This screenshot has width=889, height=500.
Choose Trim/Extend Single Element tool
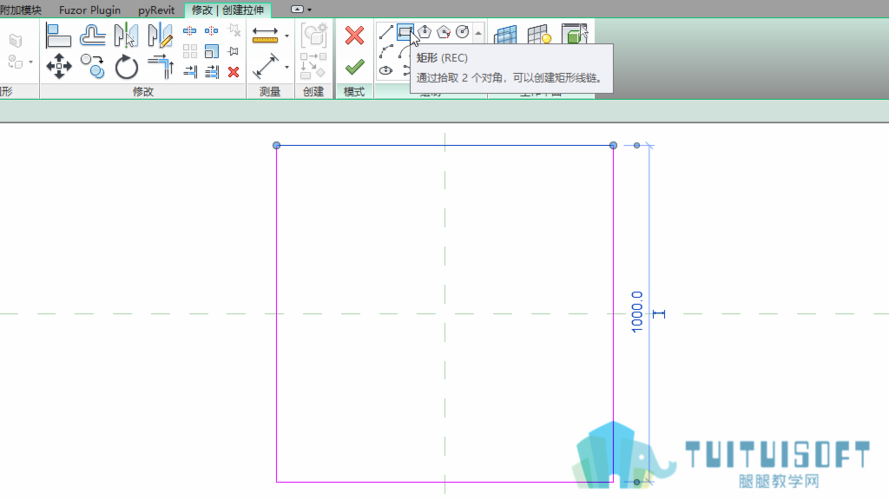(190, 72)
